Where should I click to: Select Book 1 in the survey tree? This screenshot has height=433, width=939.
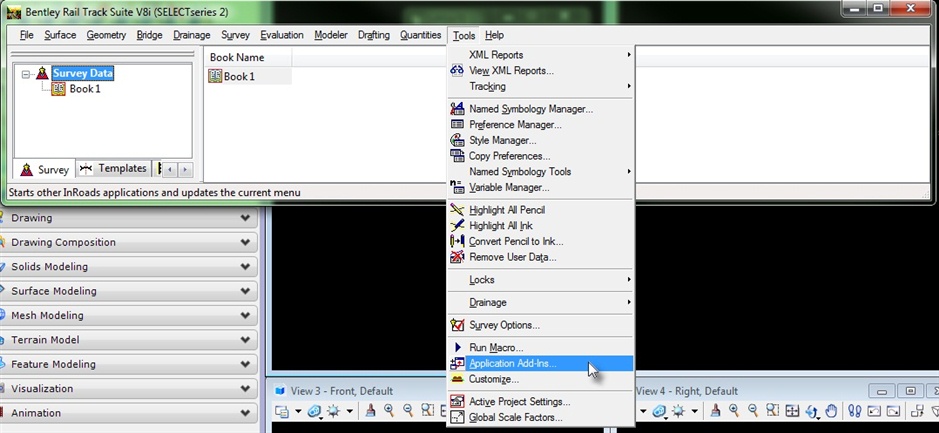[x=85, y=89]
